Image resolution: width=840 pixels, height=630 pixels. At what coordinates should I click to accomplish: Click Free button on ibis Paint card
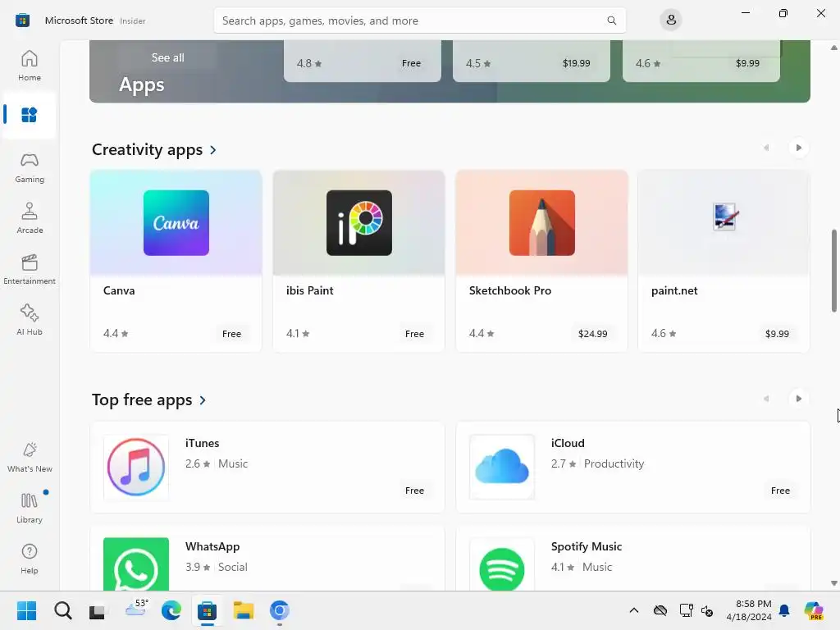point(414,334)
